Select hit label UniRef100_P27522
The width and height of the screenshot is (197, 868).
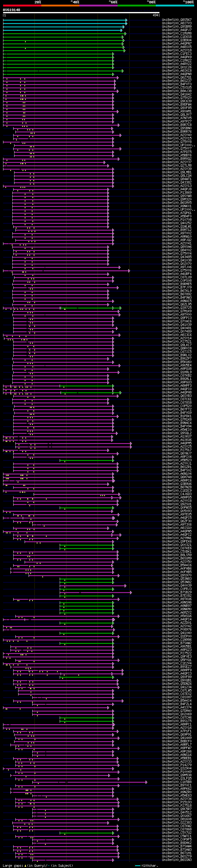(x=177, y=653)
